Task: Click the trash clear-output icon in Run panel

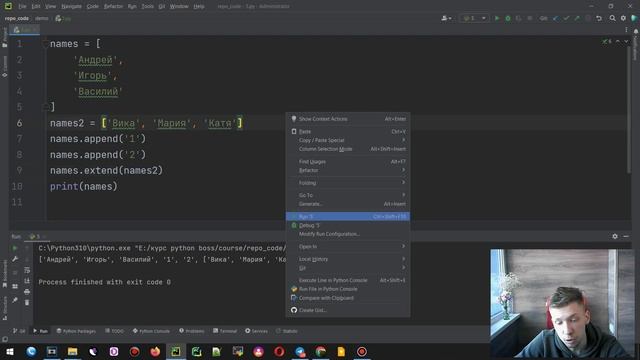Action: [27, 302]
